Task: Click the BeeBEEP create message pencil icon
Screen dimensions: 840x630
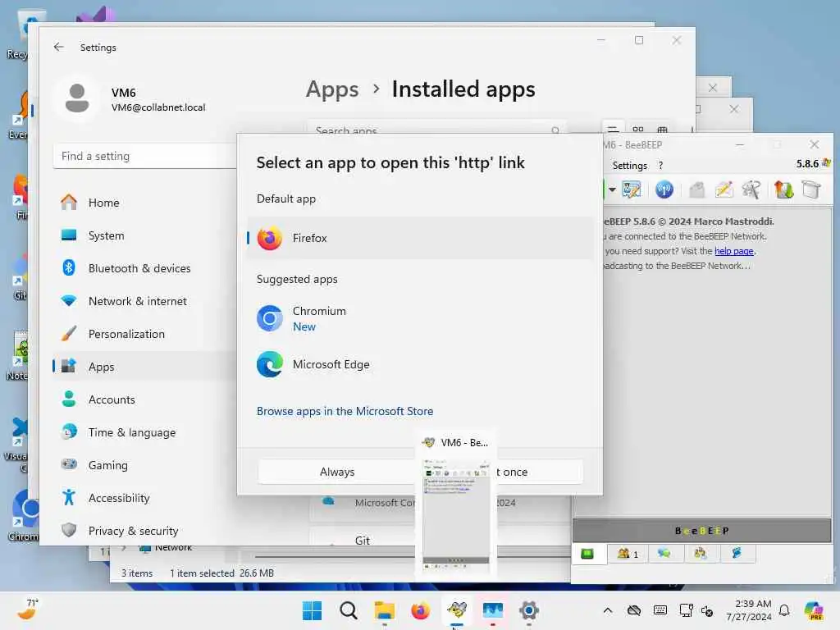Action: 724,189
